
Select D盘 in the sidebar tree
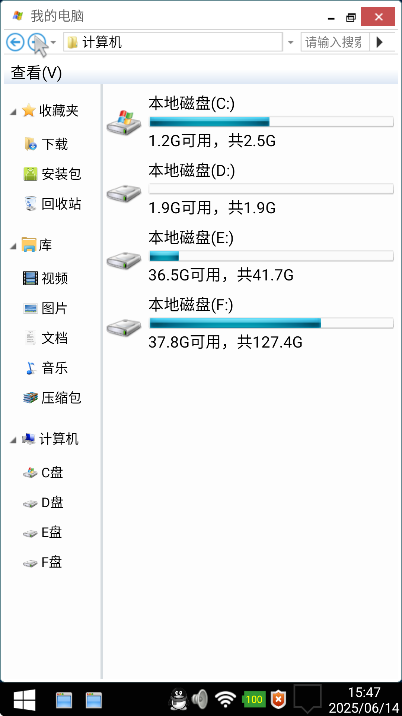(43, 503)
